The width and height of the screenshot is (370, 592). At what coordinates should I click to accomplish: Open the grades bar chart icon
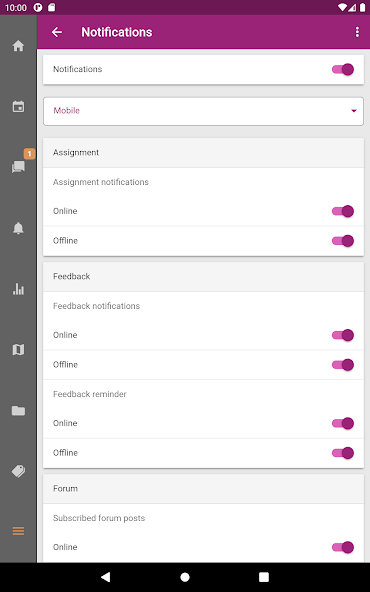click(18, 289)
